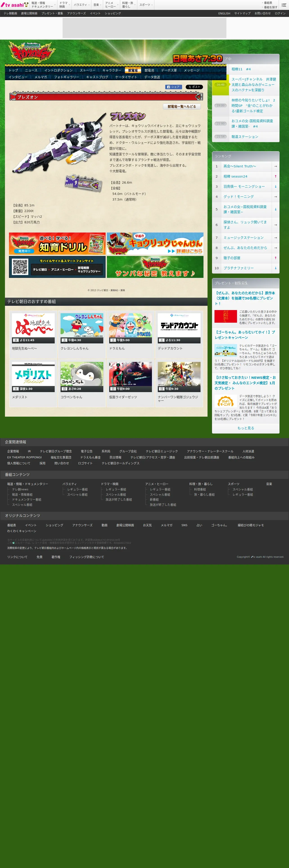The image size is (289, 868).
Task: Open the フィッシング詐欺について footer link
Action: (86, 557)
